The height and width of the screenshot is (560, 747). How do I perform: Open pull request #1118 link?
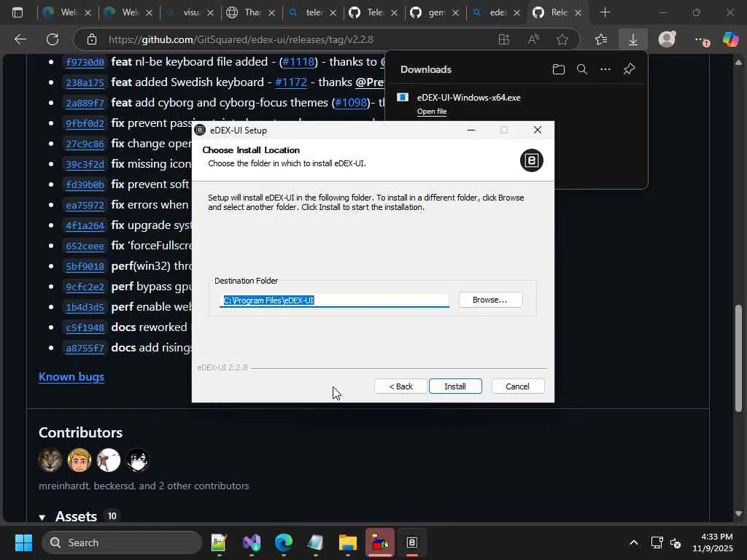point(298,62)
